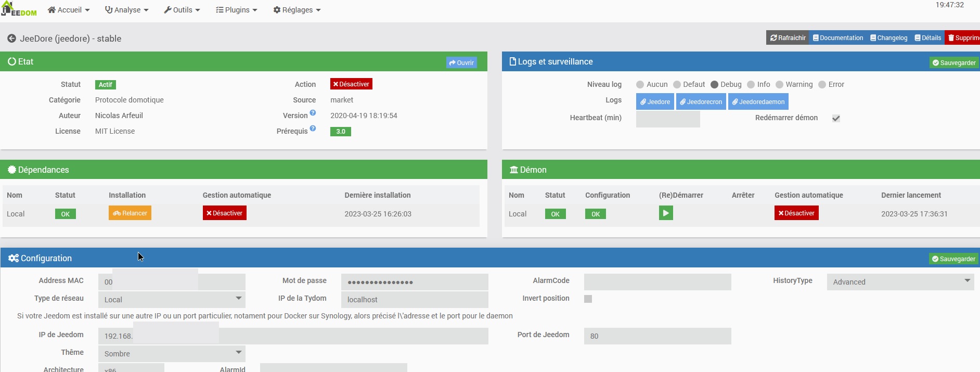Open the Jeedore log

click(655, 102)
